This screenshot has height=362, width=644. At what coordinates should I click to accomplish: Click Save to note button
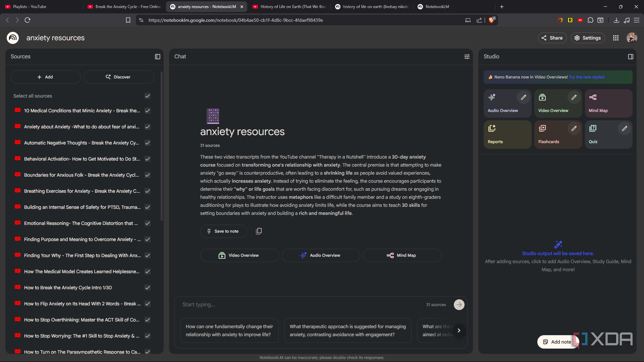223,231
